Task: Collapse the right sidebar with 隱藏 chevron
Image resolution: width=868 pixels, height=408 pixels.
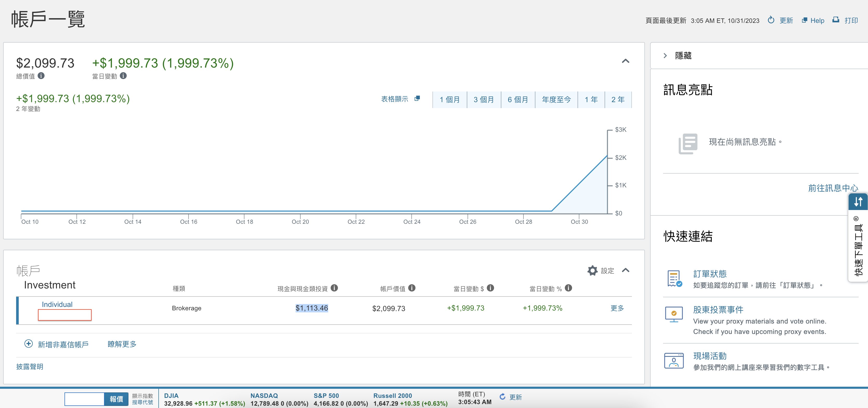Action: coord(665,56)
